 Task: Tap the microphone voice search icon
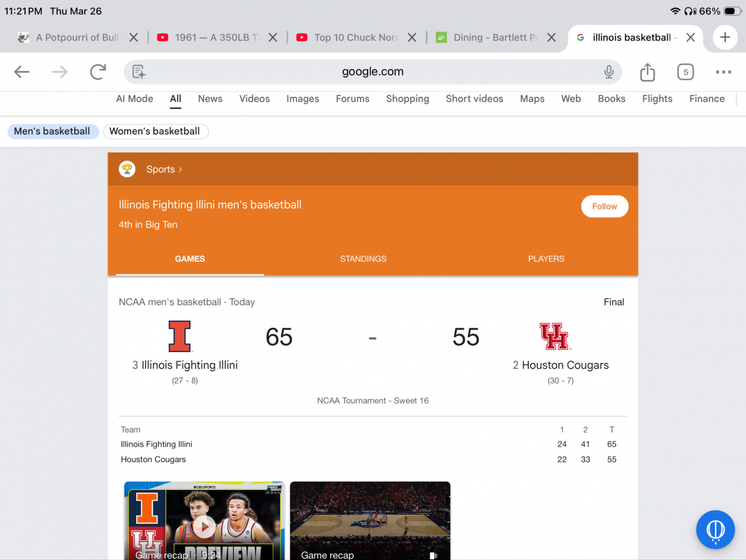609,72
